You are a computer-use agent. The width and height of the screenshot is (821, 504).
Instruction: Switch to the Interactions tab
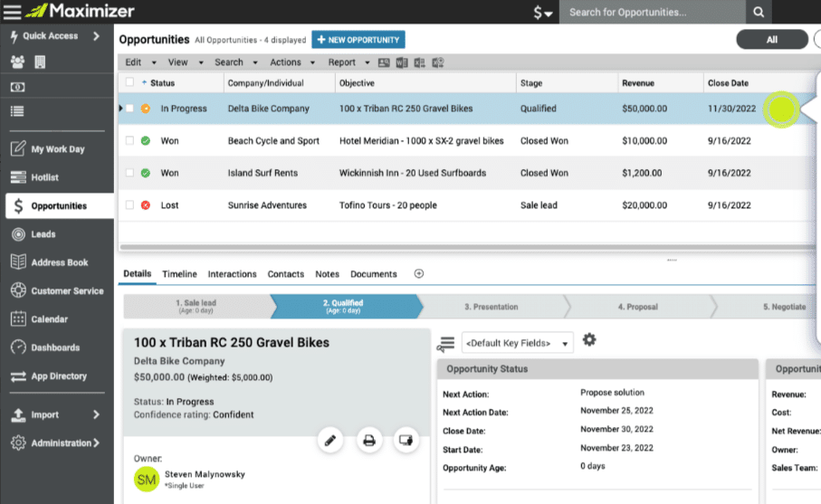tap(232, 274)
